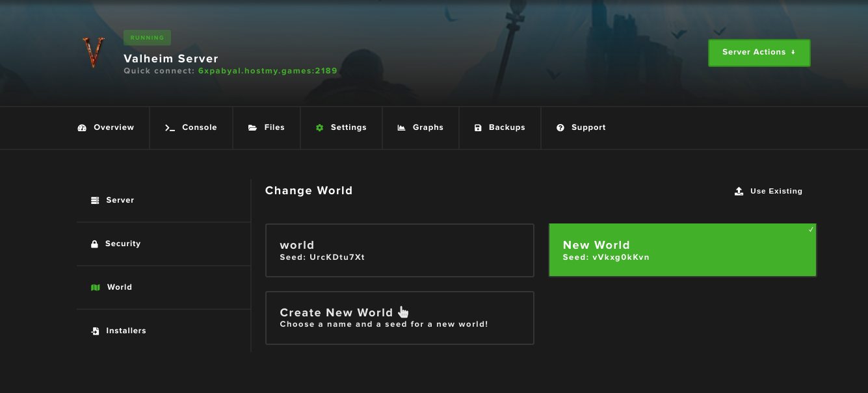Open Installers settings section
The height and width of the screenshot is (393, 868).
pos(163,331)
